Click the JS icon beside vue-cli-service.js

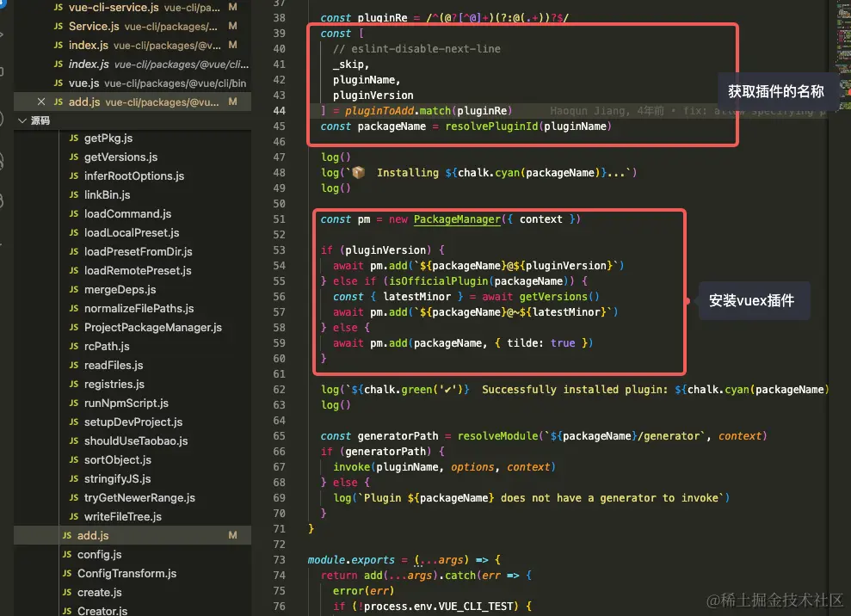coord(58,8)
